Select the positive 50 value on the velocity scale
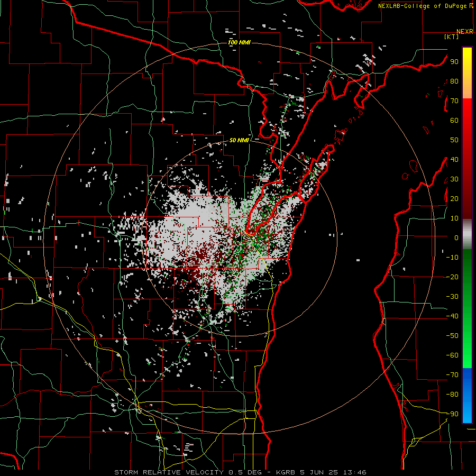This screenshot has width=476, height=476. pos(454,140)
